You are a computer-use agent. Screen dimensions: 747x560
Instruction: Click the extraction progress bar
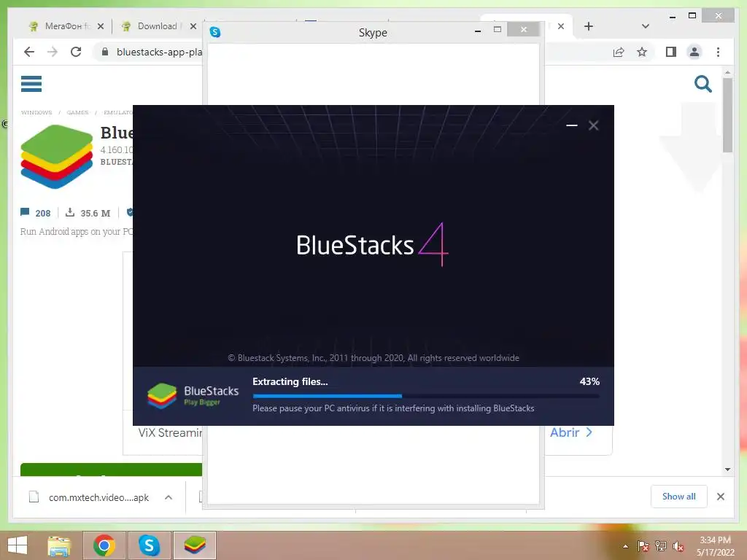point(426,396)
